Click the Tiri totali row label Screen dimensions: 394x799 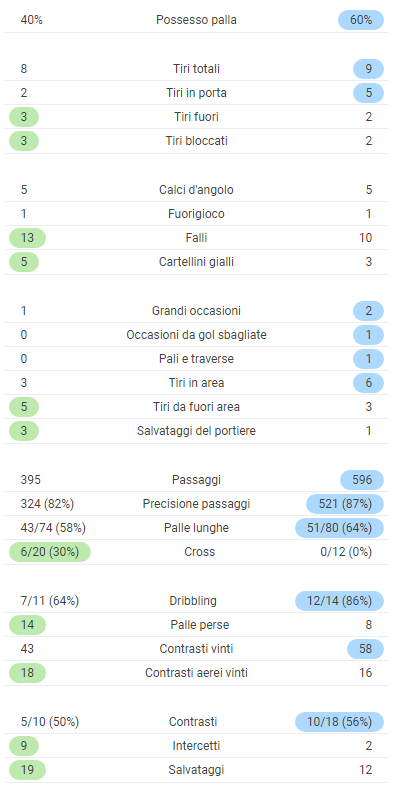coord(196,69)
